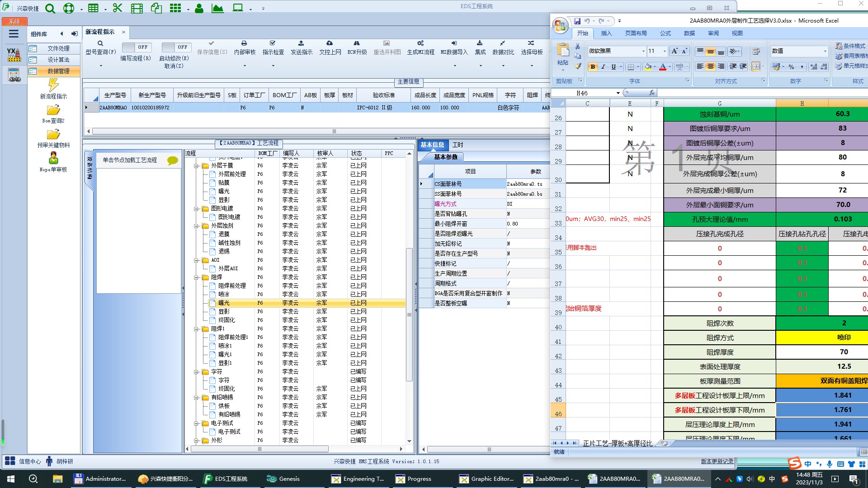Switch to the 工时 tab

click(x=458, y=145)
